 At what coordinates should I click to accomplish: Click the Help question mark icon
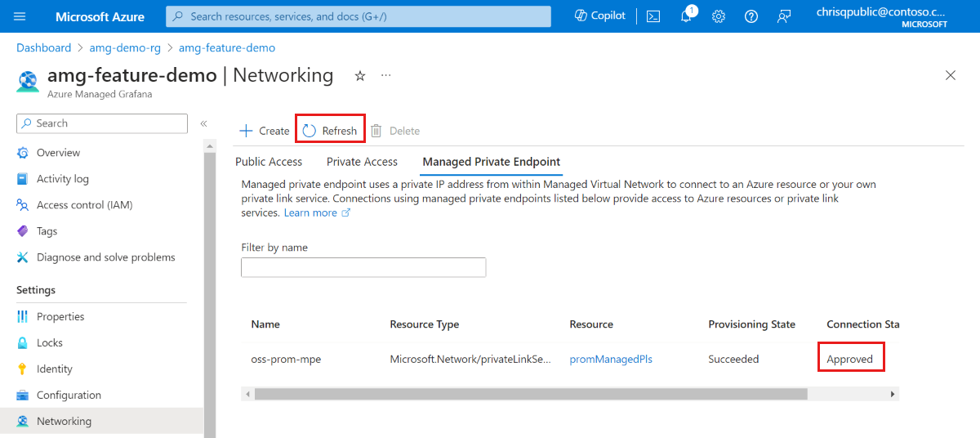[x=751, y=16]
